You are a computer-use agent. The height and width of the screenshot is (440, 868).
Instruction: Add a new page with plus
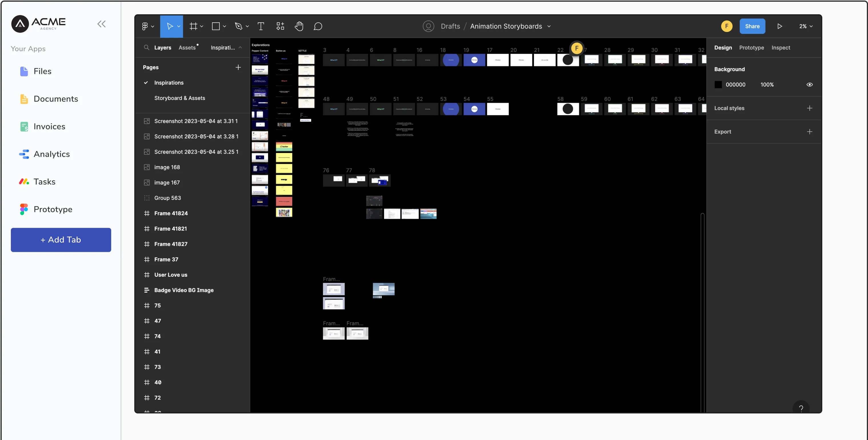point(238,67)
